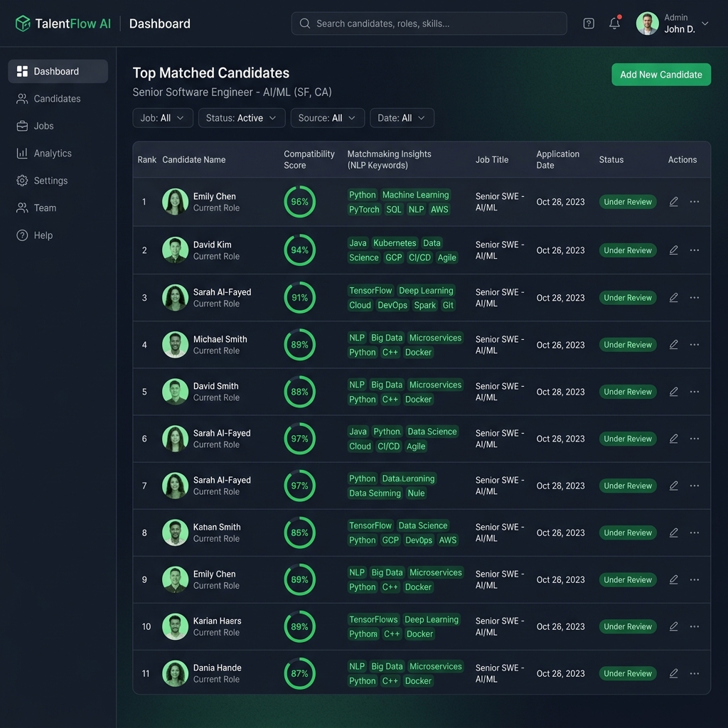
Task: Edit the rank 7 Sarah Al-Fayed row
Action: 674,486
